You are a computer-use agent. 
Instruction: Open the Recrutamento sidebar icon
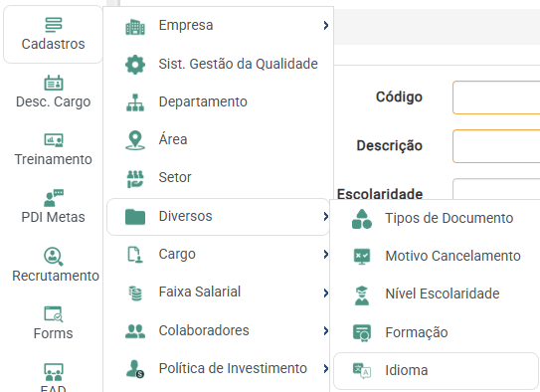[x=55, y=266]
